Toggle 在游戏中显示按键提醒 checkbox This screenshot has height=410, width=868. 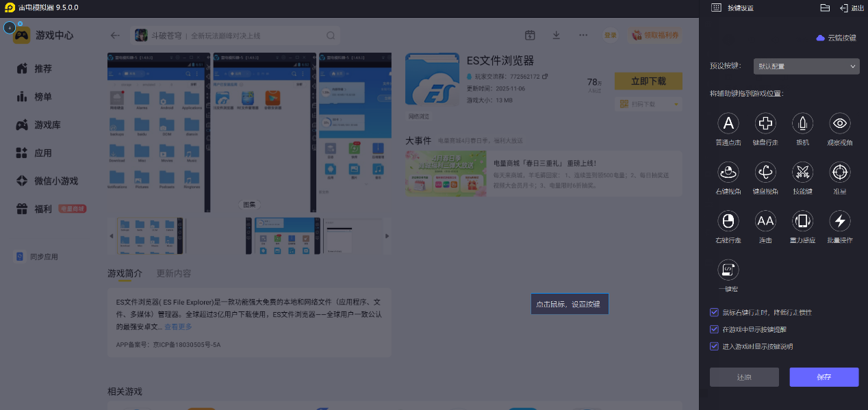coord(715,329)
